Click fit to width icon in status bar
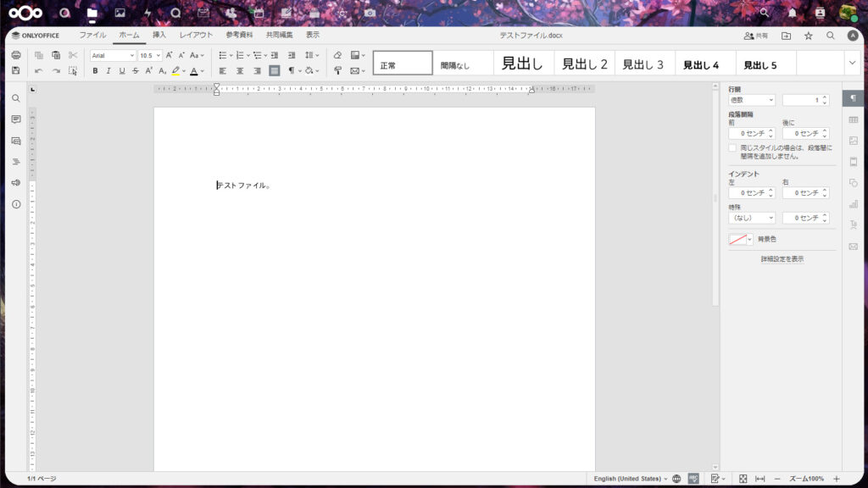Image resolution: width=868 pixels, height=488 pixels. pos(760,479)
